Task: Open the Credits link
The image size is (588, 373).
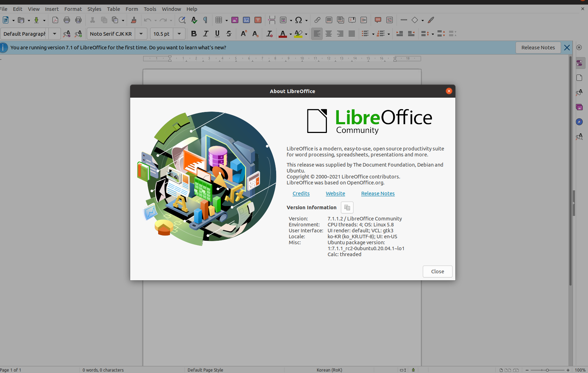Action: point(301,193)
